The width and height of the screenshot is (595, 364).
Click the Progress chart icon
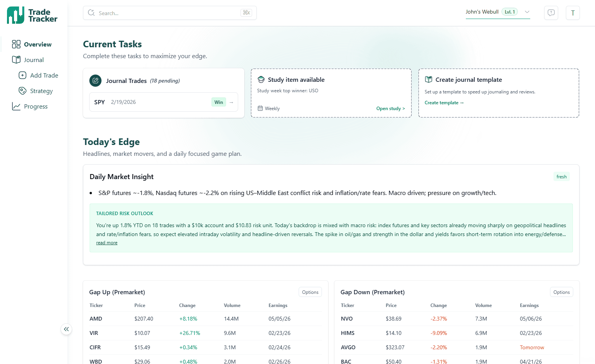(x=16, y=106)
